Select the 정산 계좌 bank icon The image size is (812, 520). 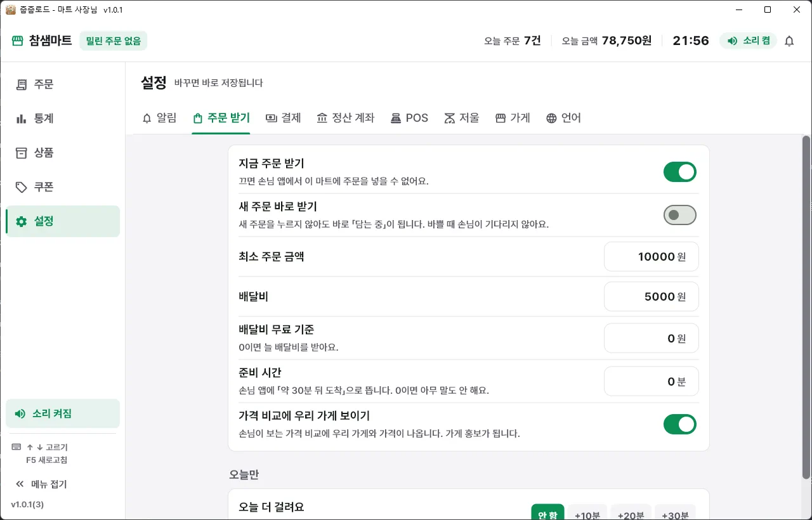click(x=322, y=118)
